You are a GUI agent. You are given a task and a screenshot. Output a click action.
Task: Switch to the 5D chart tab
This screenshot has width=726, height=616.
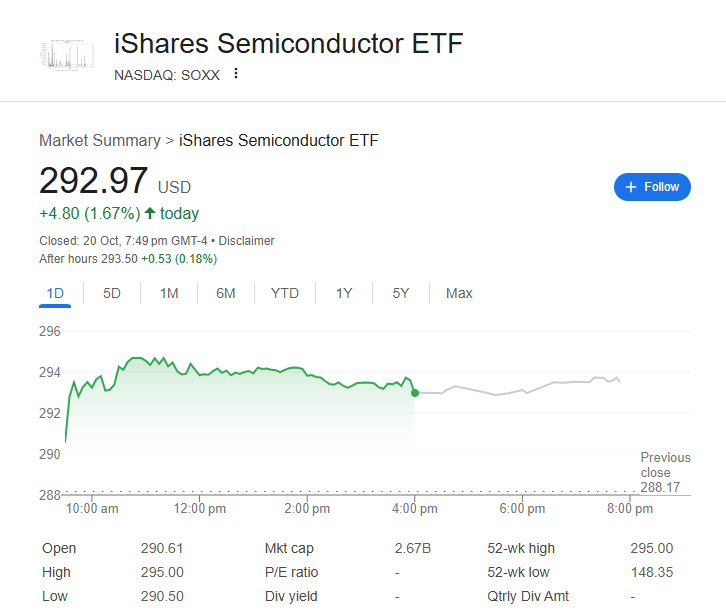(112, 293)
